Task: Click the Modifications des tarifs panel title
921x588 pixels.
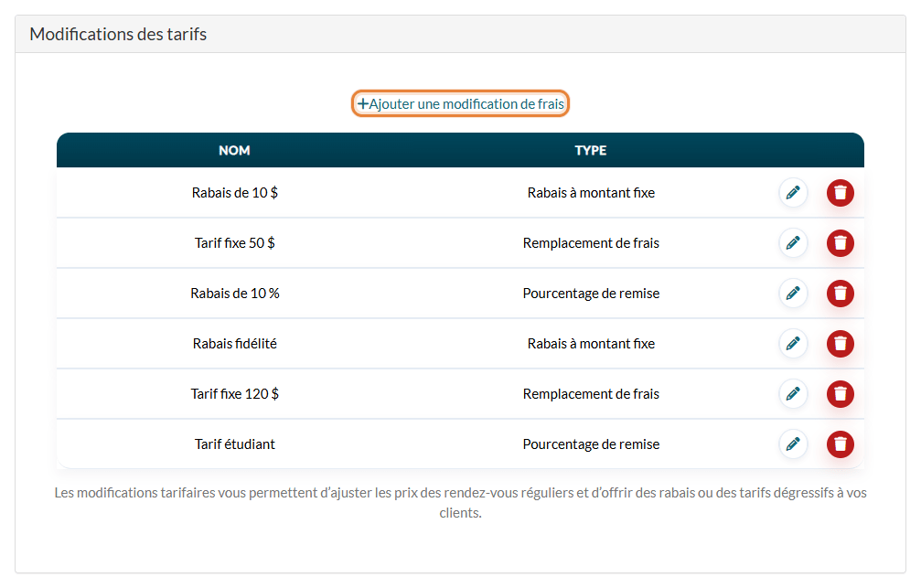Action: [118, 34]
